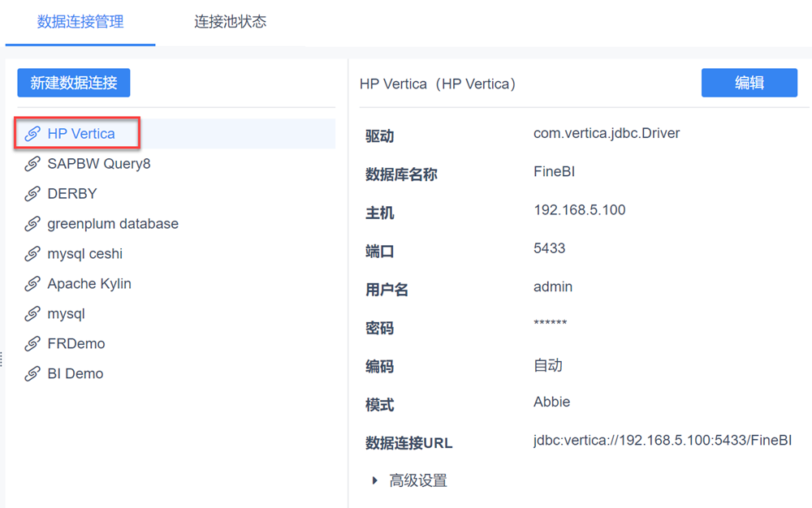Image resolution: width=812 pixels, height=508 pixels.
Task: Open the mysql ceshi connection
Action: 85,254
